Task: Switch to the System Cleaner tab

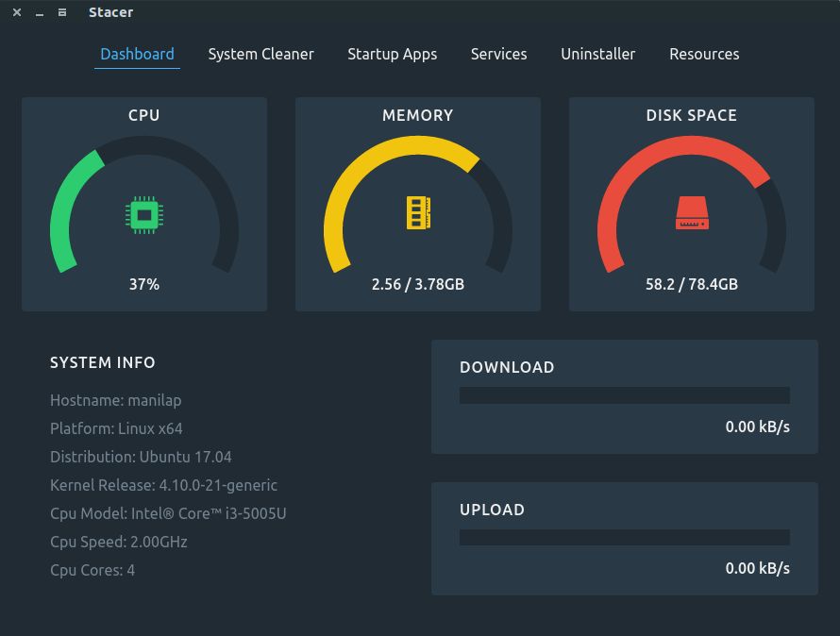Action: (x=260, y=54)
